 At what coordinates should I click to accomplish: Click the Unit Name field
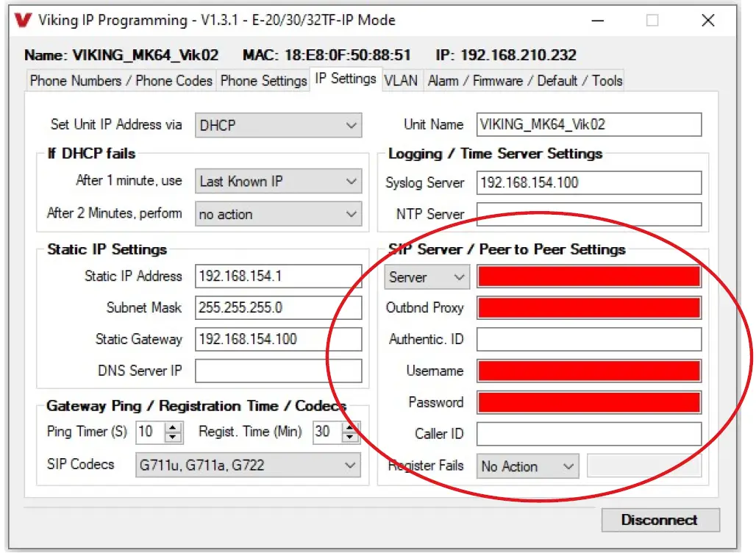coord(589,125)
